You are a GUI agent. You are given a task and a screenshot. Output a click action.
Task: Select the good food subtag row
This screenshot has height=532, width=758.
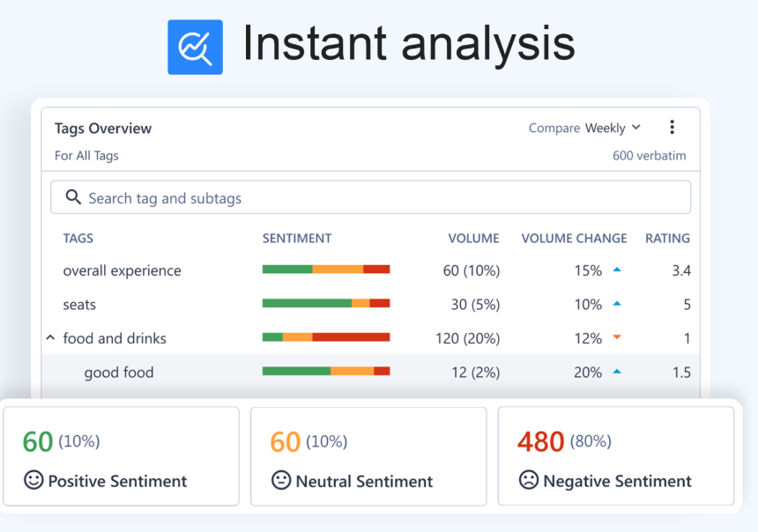tap(118, 372)
